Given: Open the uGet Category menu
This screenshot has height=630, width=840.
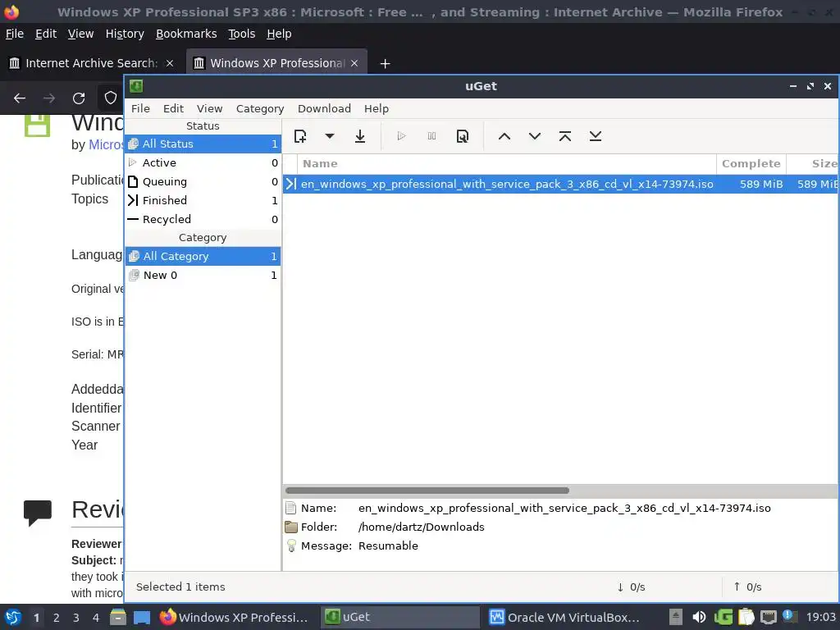Looking at the screenshot, I should coord(260,109).
